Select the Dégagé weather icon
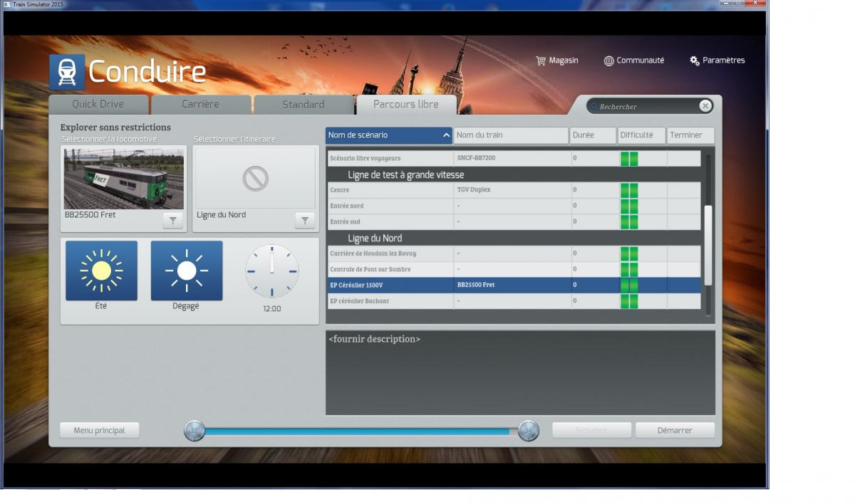This screenshot has height=504, width=855. tap(187, 271)
